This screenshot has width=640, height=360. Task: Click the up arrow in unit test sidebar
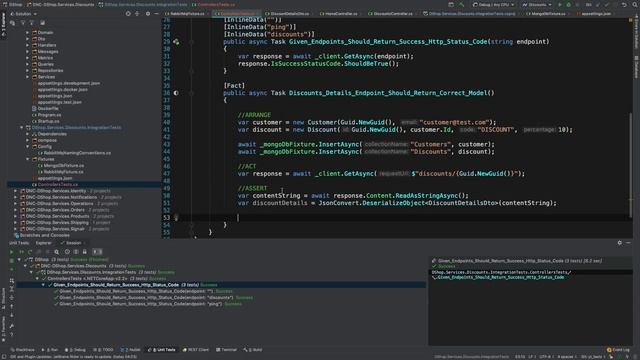coord(11,306)
